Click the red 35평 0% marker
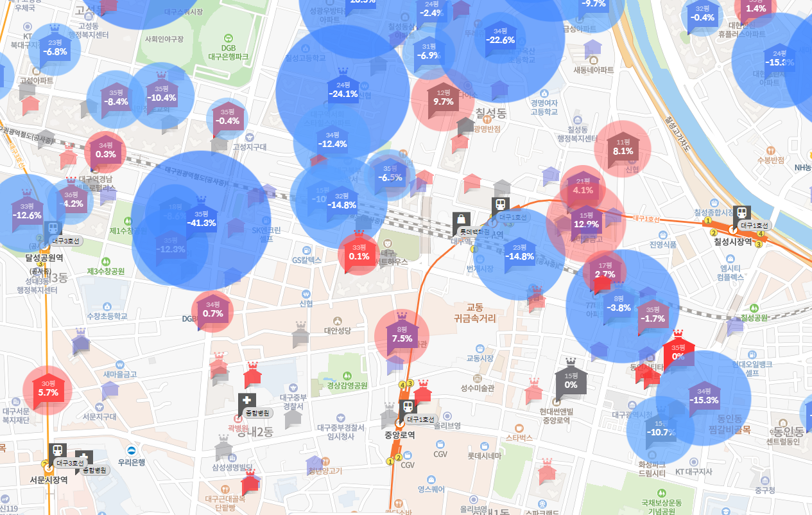The image size is (812, 515). pos(678,353)
